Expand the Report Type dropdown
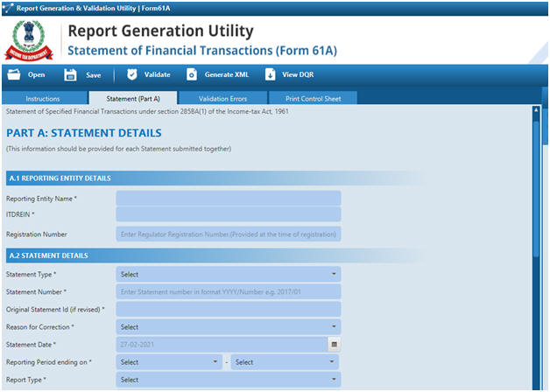550x392 pixels. tap(228, 380)
